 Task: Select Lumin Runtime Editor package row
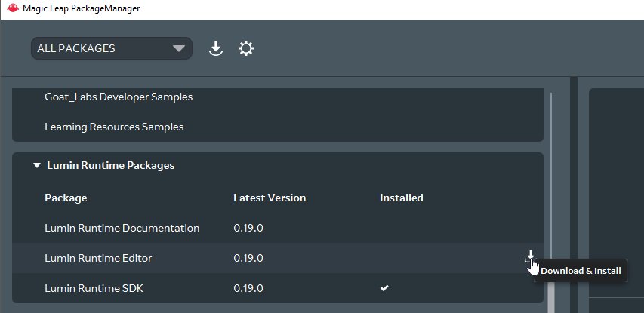click(x=278, y=258)
